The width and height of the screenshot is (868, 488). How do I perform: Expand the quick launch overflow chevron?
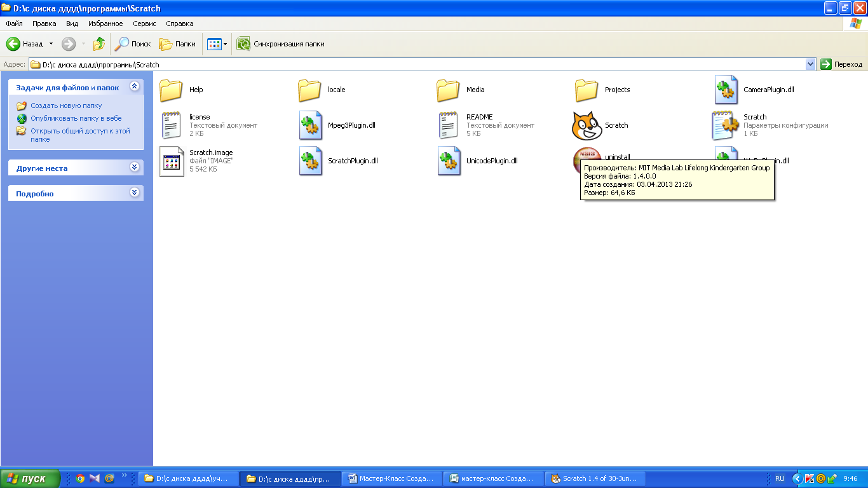[125, 475]
